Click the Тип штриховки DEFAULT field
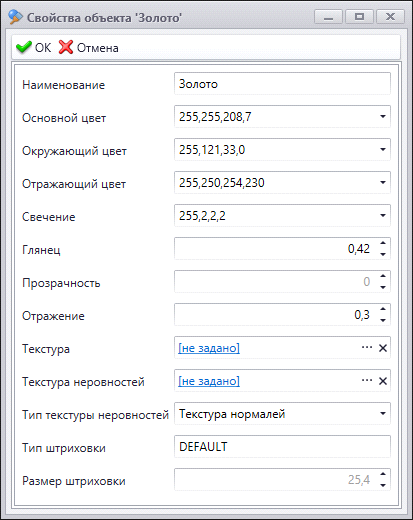 point(282,447)
